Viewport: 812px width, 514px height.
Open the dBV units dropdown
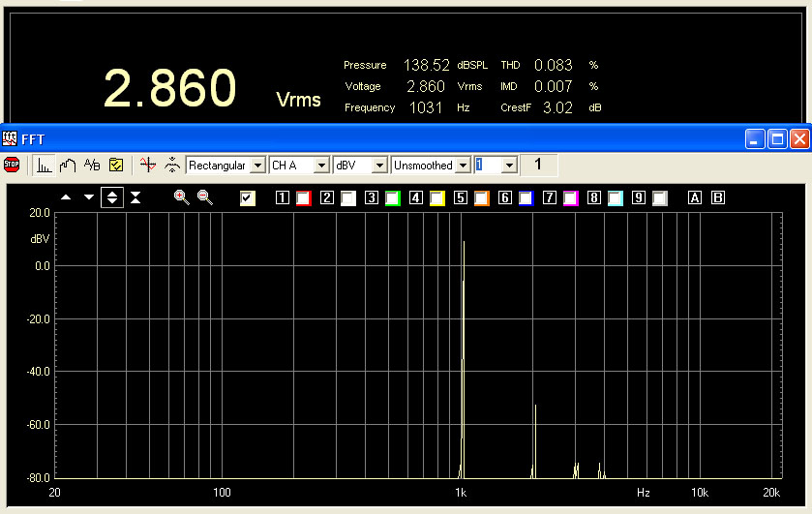tap(379, 166)
